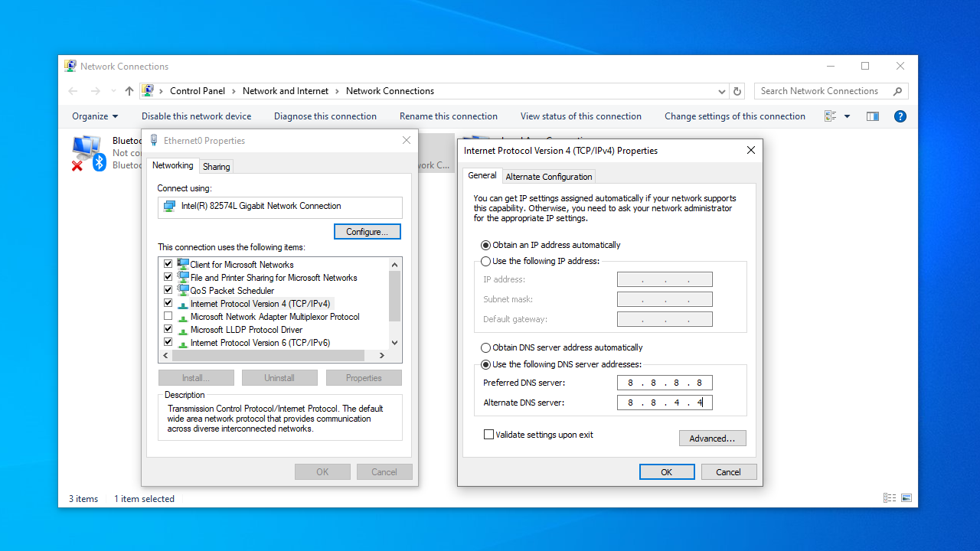Open the Organize dropdown menu
The width and height of the screenshot is (980, 551).
click(95, 116)
